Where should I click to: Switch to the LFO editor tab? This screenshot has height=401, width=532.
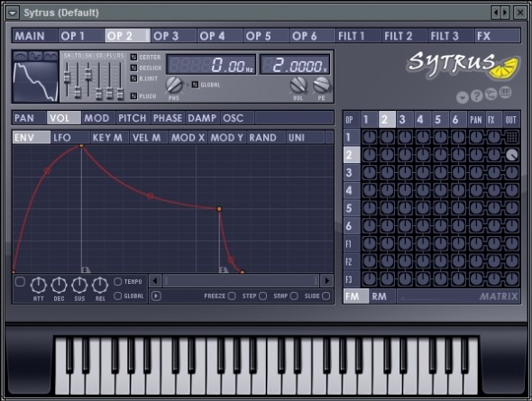click(70, 138)
